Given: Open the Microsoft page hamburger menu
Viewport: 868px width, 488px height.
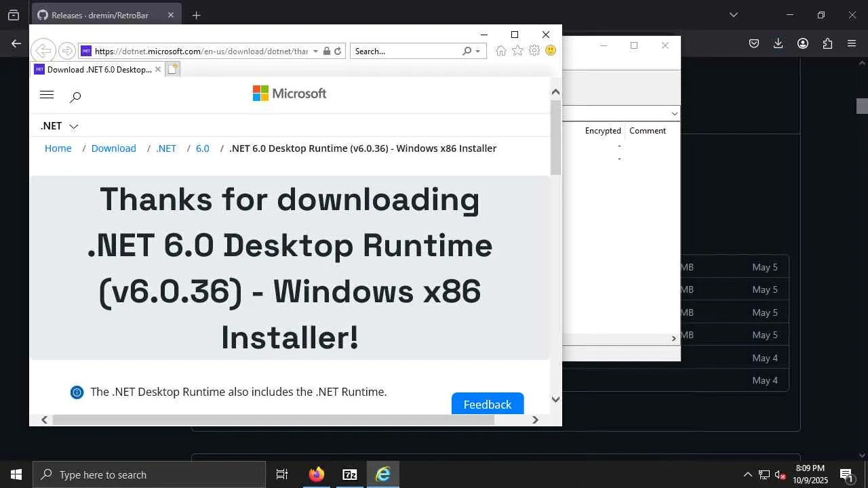Looking at the screenshot, I should pos(47,95).
